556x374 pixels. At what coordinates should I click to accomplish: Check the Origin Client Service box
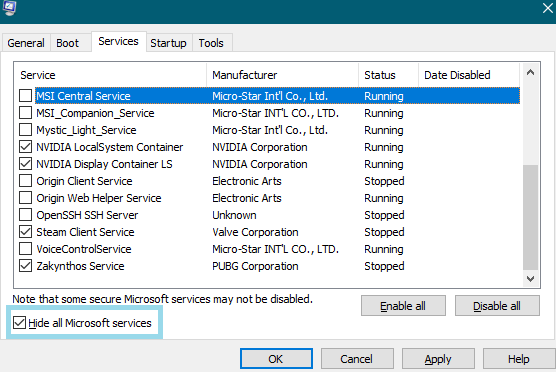(x=26, y=181)
